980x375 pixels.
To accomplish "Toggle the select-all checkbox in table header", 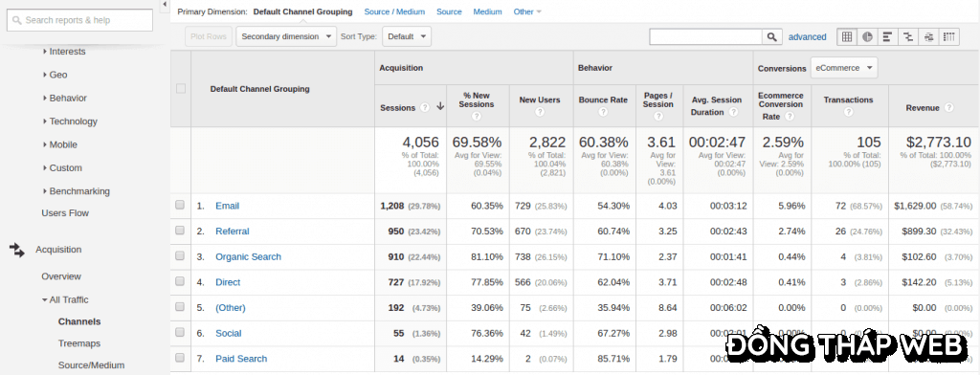I will 181,89.
